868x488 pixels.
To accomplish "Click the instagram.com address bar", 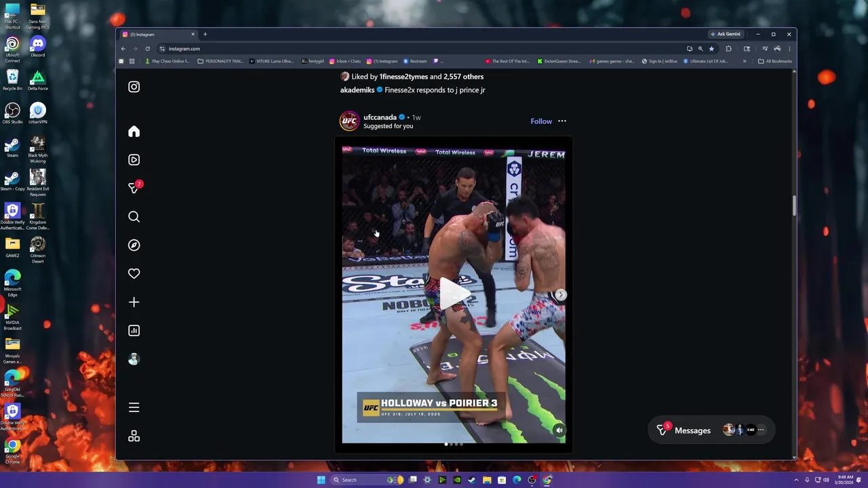I will (x=420, y=49).
